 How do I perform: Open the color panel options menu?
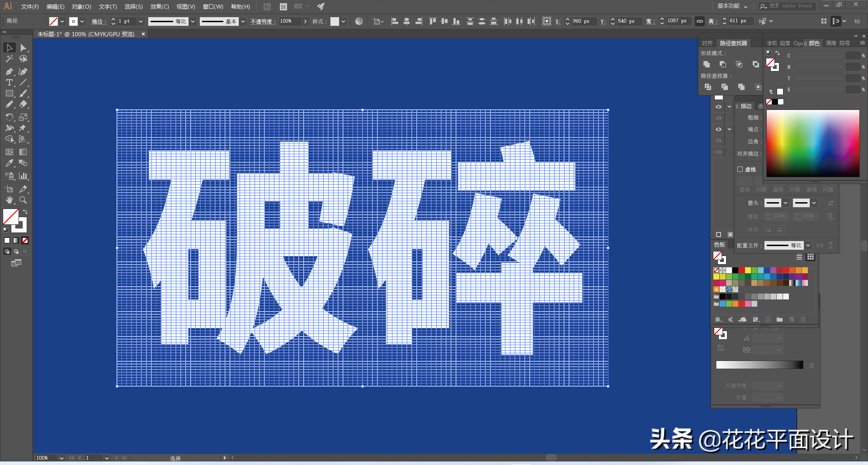(863, 43)
